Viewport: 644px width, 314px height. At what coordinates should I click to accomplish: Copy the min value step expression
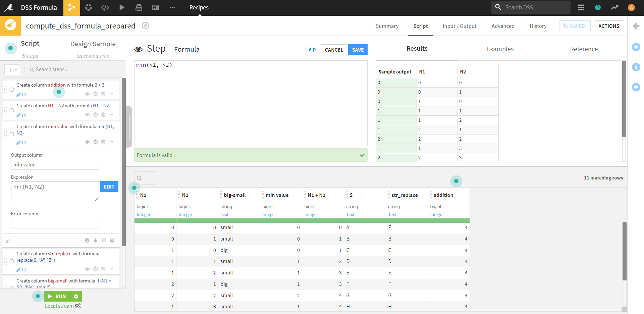104,241
